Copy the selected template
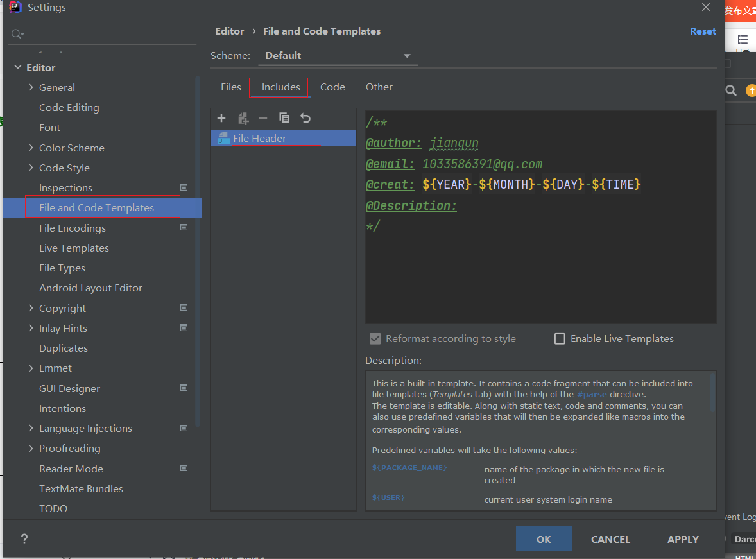This screenshot has height=559, width=756. click(x=284, y=118)
